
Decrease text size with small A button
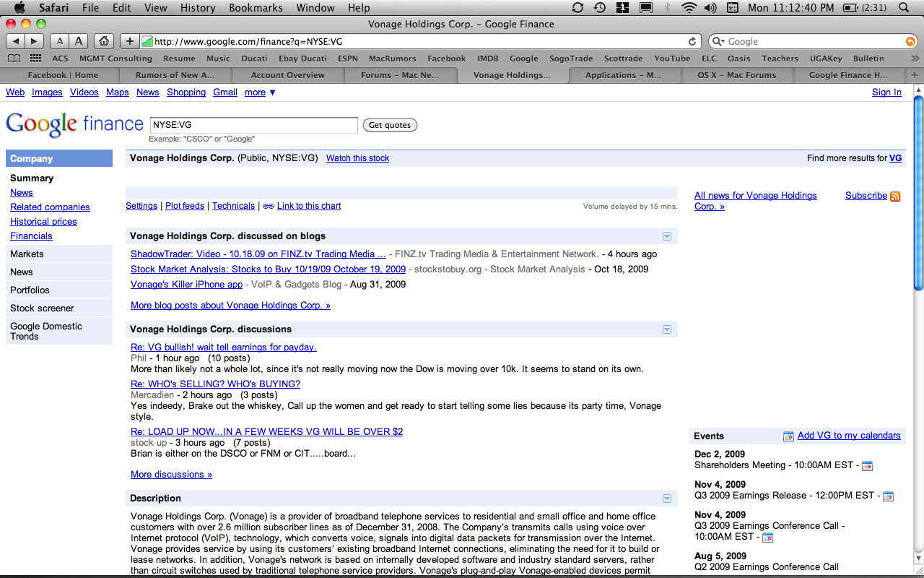(61, 41)
